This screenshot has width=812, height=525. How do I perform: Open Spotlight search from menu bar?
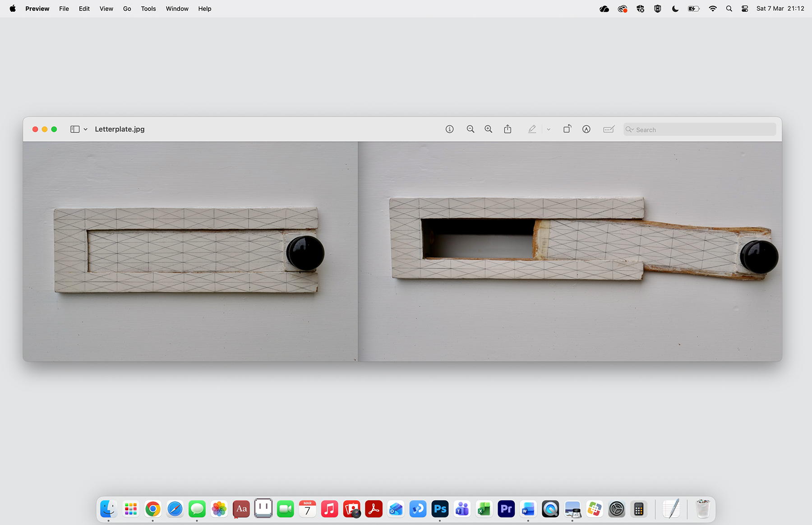point(729,8)
